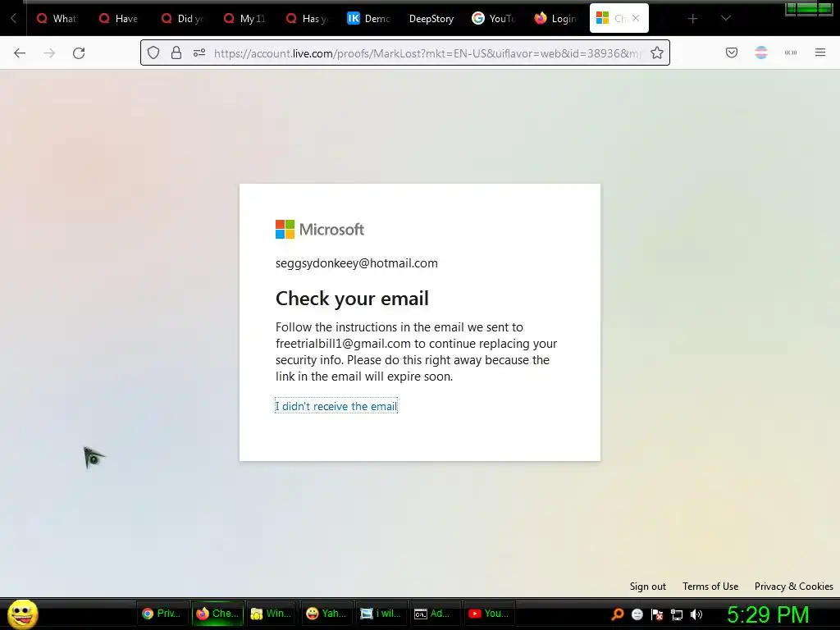The width and height of the screenshot is (840, 630).
Task: Click the 5:29 PM clock
Action: [768, 614]
